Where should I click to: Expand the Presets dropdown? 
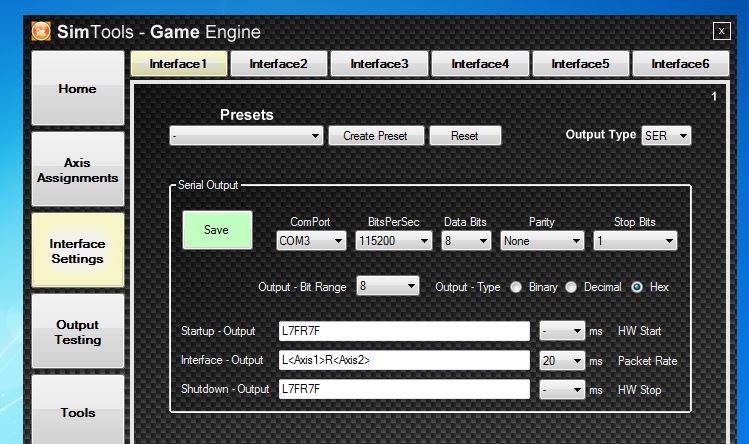[246, 136]
